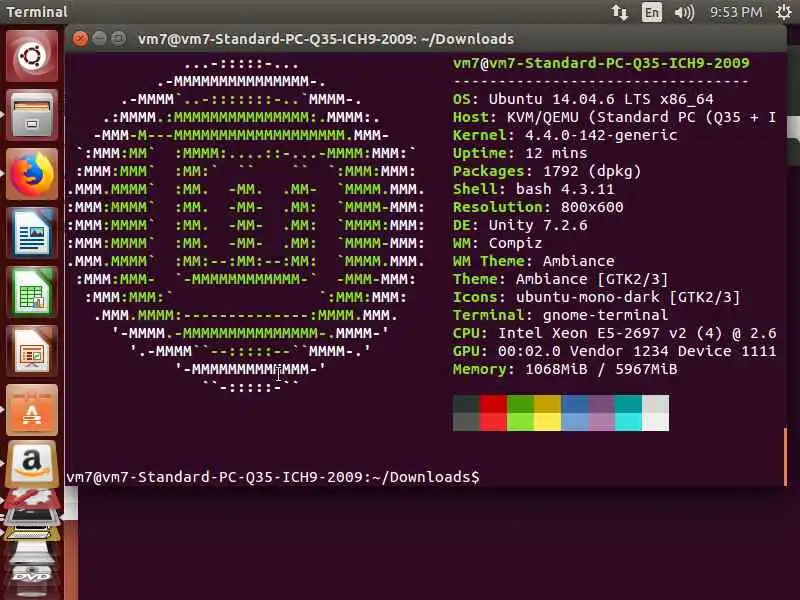Click the 'Kernel: 4.4.0-142-generic' line
This screenshot has width=800, height=600.
tap(565, 135)
